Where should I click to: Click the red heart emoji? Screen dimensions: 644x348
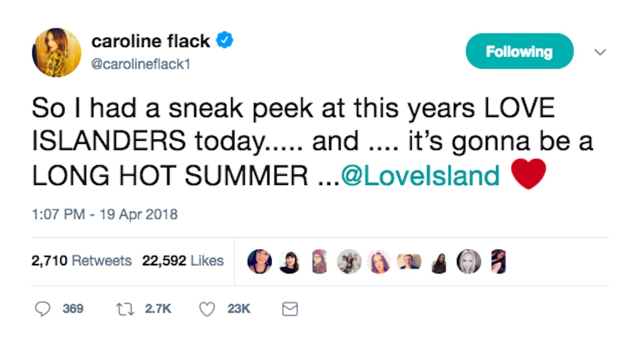pos(529,174)
